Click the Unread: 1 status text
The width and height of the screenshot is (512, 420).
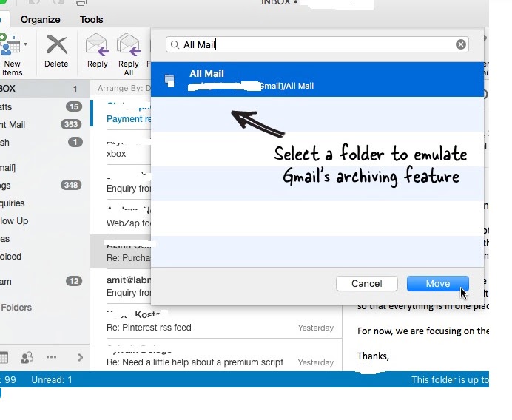(x=52, y=380)
